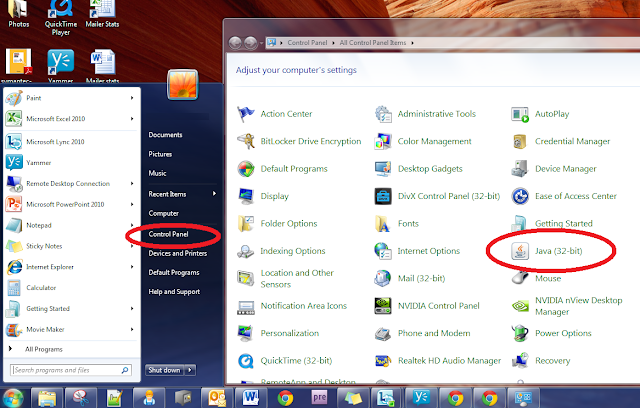Click the user account picture thumbnail
The image size is (640, 408).
[183, 84]
